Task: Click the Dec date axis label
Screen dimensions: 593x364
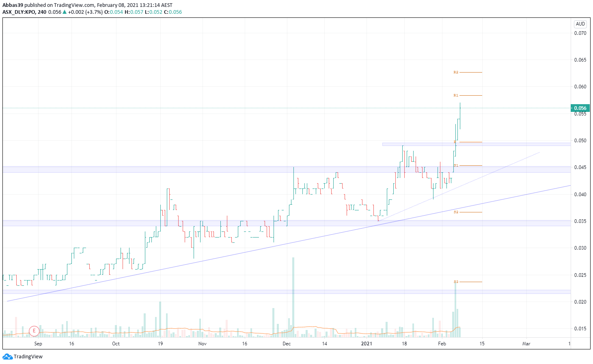Action: 287,344
